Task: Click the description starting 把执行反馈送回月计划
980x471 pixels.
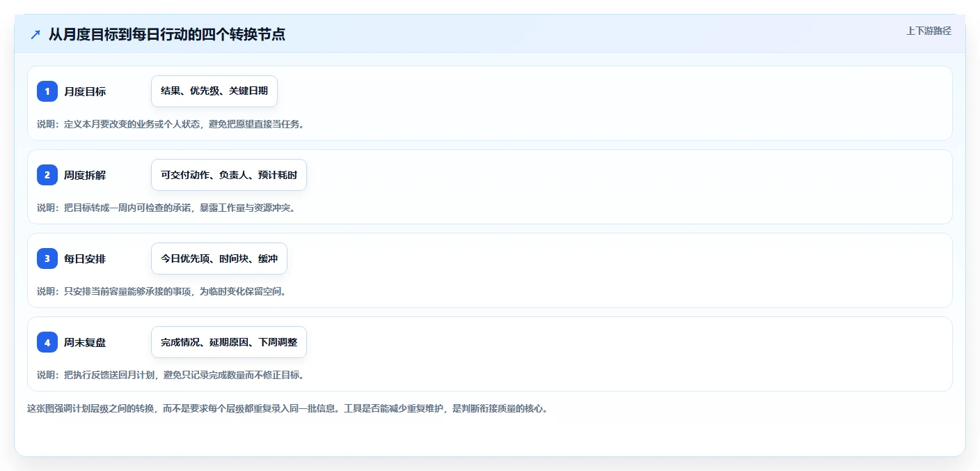Action: click(x=171, y=375)
